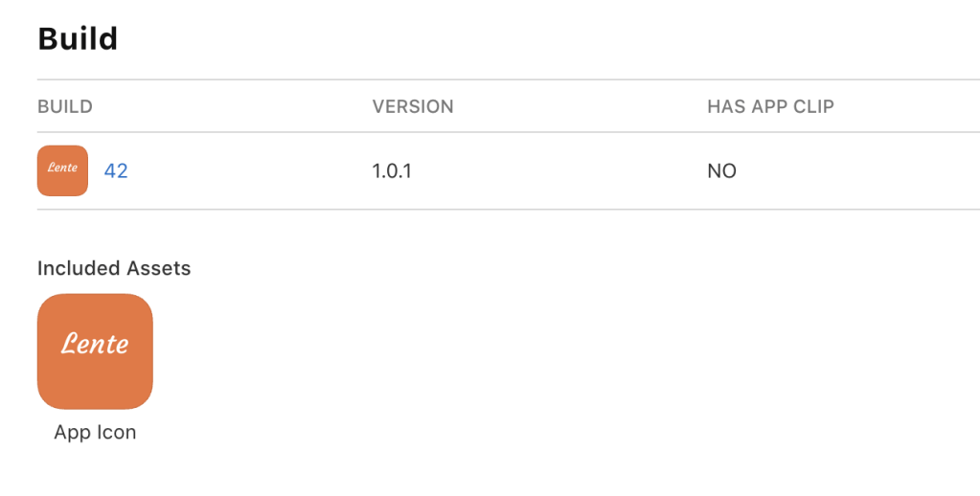This screenshot has height=496, width=980.
Task: Click the Lente script text in large icon
Action: coord(95,343)
